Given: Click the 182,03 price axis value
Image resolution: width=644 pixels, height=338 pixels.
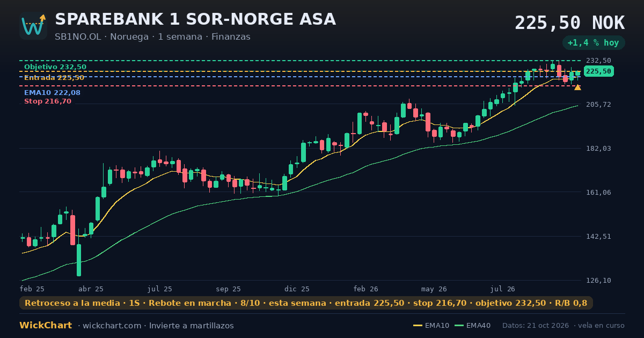Looking at the screenshot, I should pos(598,148).
